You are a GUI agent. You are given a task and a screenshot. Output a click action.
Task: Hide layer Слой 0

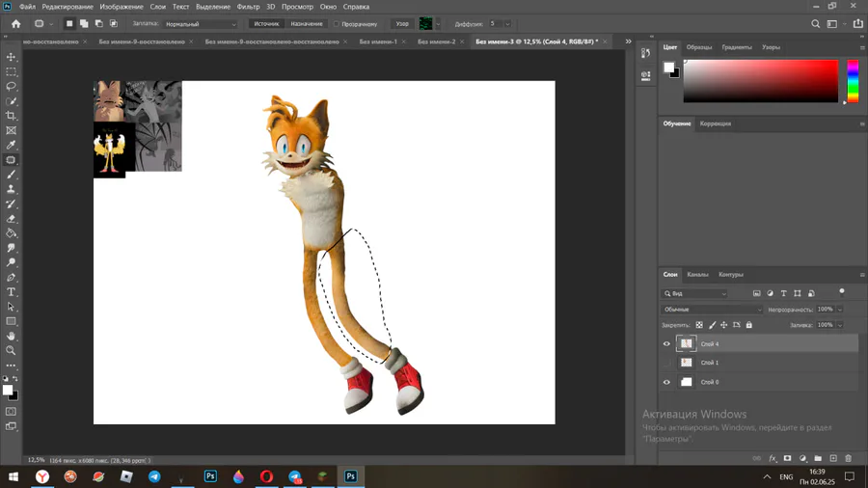click(x=666, y=382)
